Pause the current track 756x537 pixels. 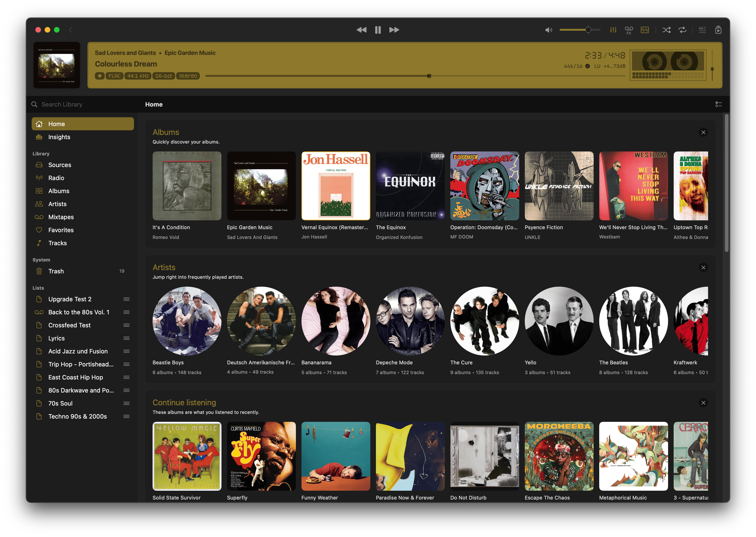[378, 30]
